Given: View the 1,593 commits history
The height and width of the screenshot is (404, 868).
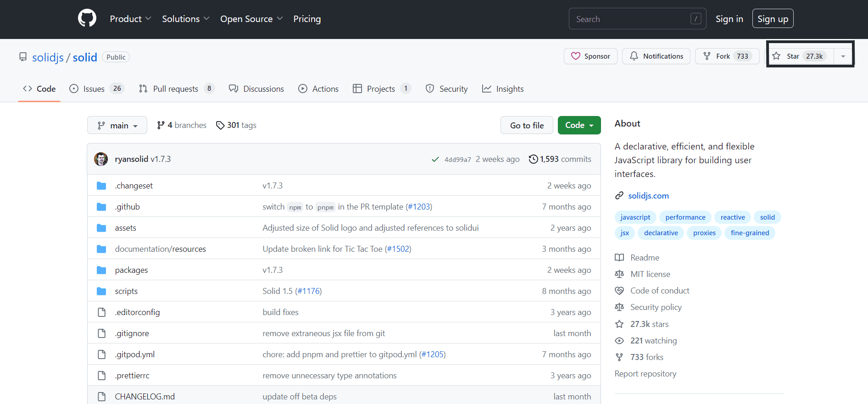Looking at the screenshot, I should pyautogui.click(x=560, y=159).
